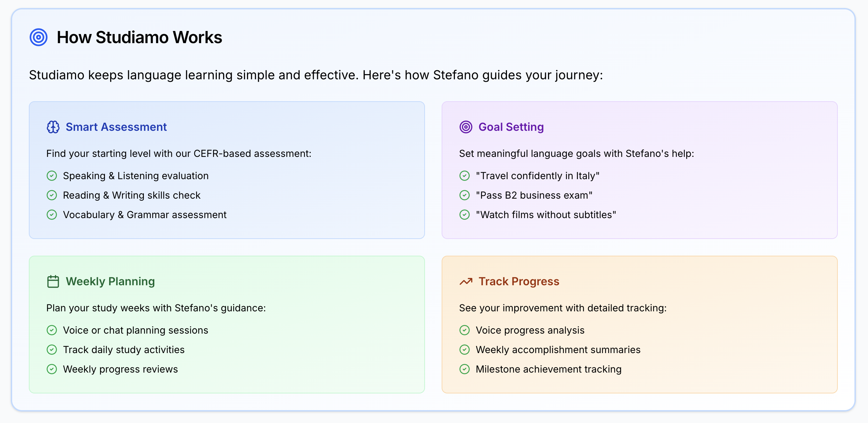Click the calendar icon for Weekly Planning
This screenshot has width=868, height=423.
[x=53, y=281]
